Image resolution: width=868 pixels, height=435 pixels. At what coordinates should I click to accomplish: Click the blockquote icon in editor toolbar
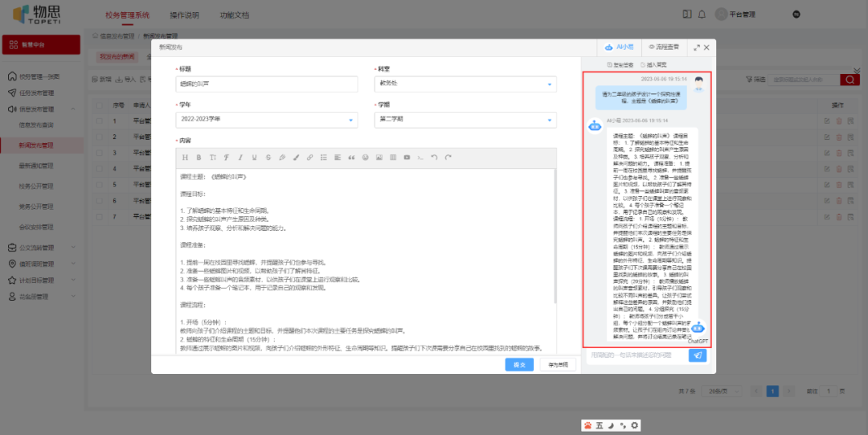(x=351, y=157)
